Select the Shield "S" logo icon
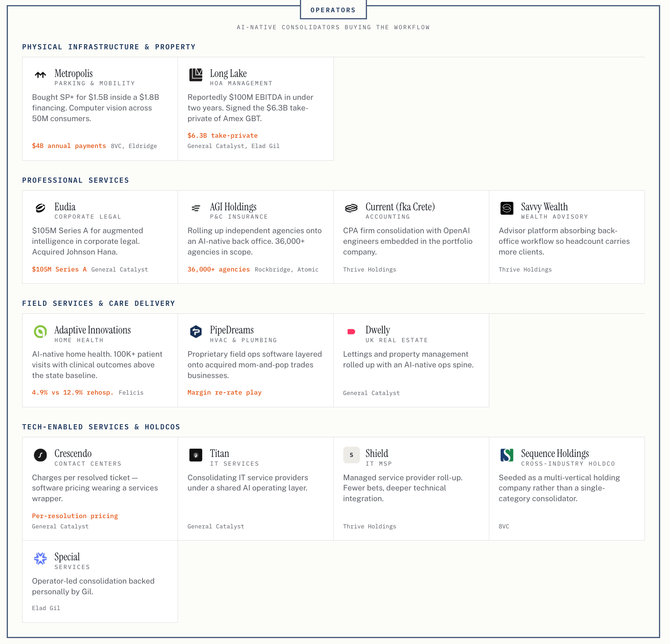Image resolution: width=670 pixels, height=644 pixels. (351, 455)
